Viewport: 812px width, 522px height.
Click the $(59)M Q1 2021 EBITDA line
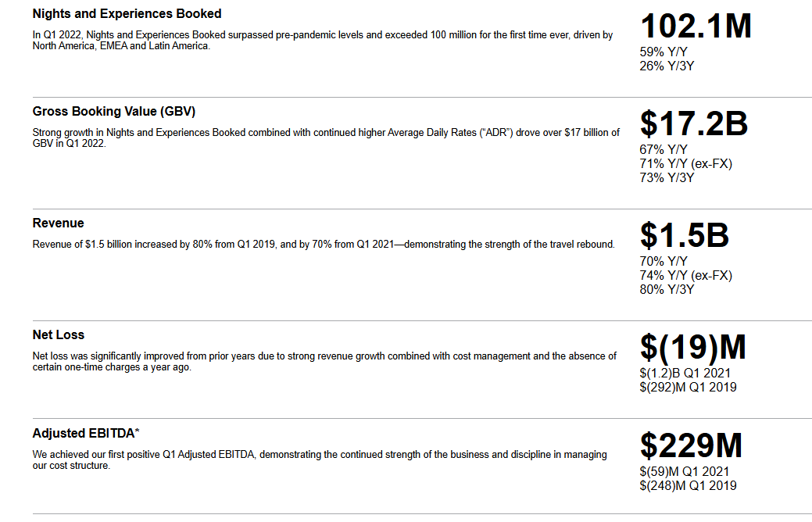[x=684, y=471]
